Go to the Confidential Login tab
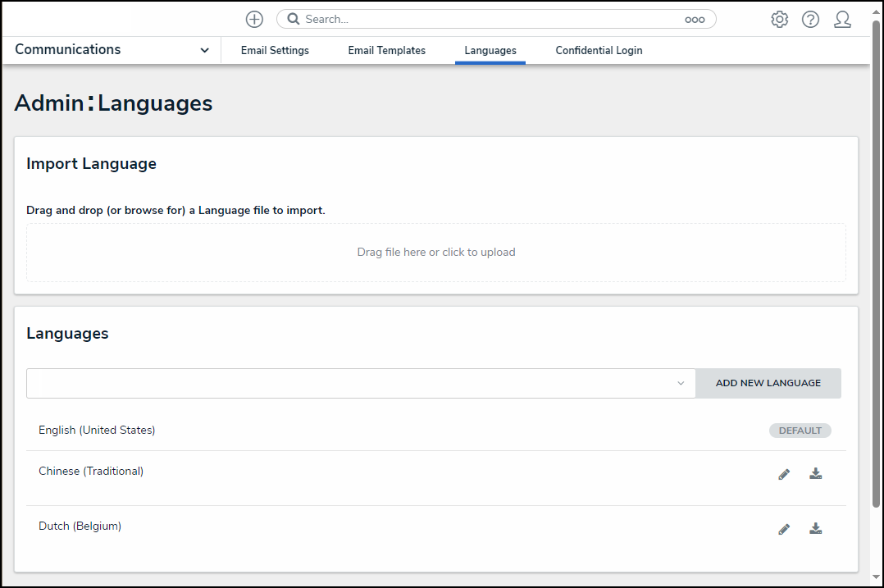The width and height of the screenshot is (884, 588). pyautogui.click(x=599, y=51)
